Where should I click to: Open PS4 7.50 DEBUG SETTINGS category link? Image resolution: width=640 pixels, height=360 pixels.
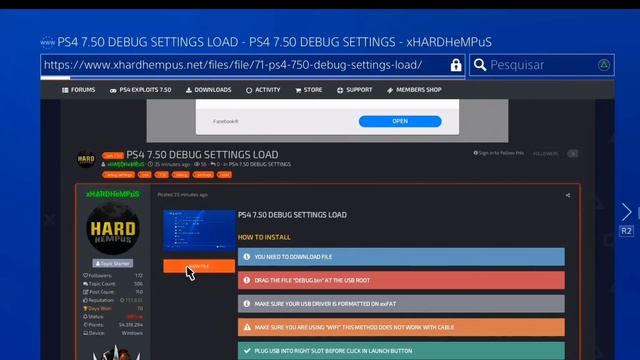click(260, 164)
